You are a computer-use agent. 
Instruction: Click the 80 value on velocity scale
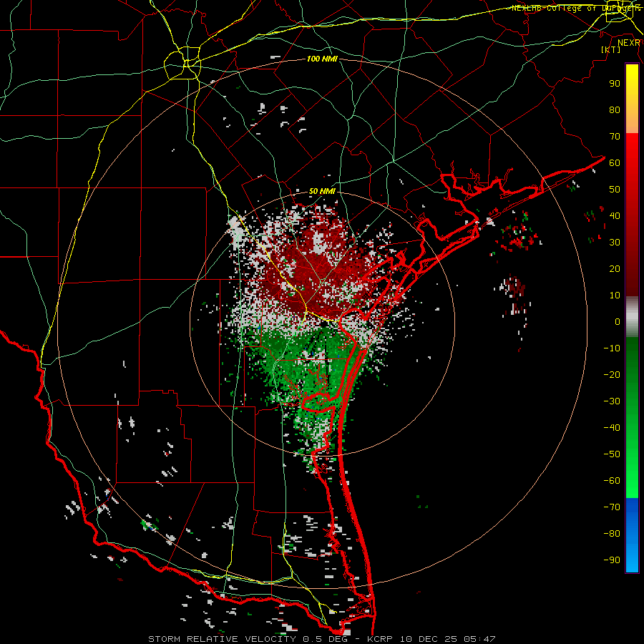pyautogui.click(x=615, y=109)
